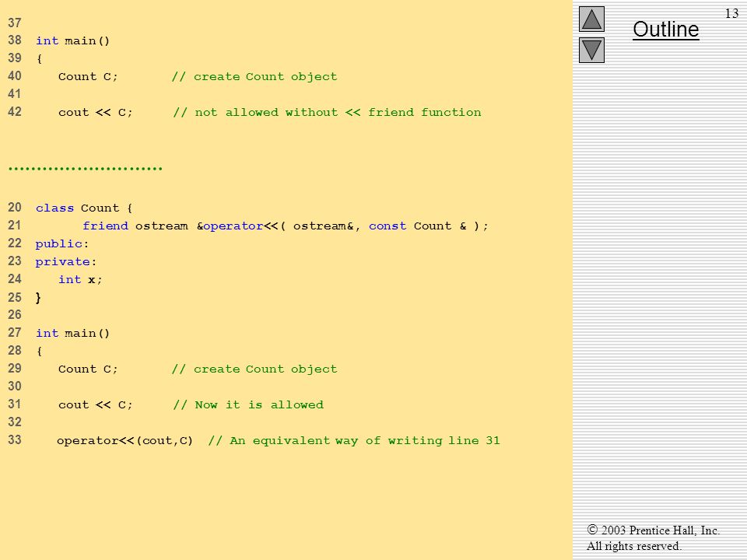Click the "int main()" text on line 38
Image resolution: width=747 pixels, height=560 pixels.
[x=73, y=41]
